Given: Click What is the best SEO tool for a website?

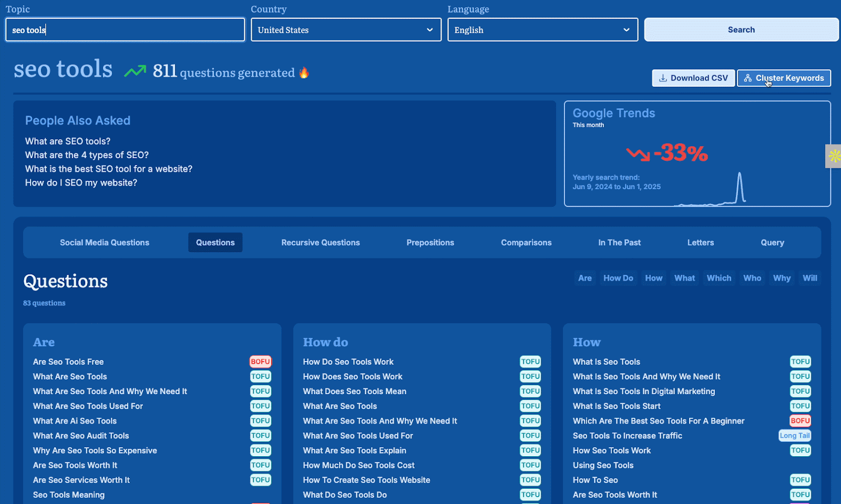Looking at the screenshot, I should [x=109, y=169].
